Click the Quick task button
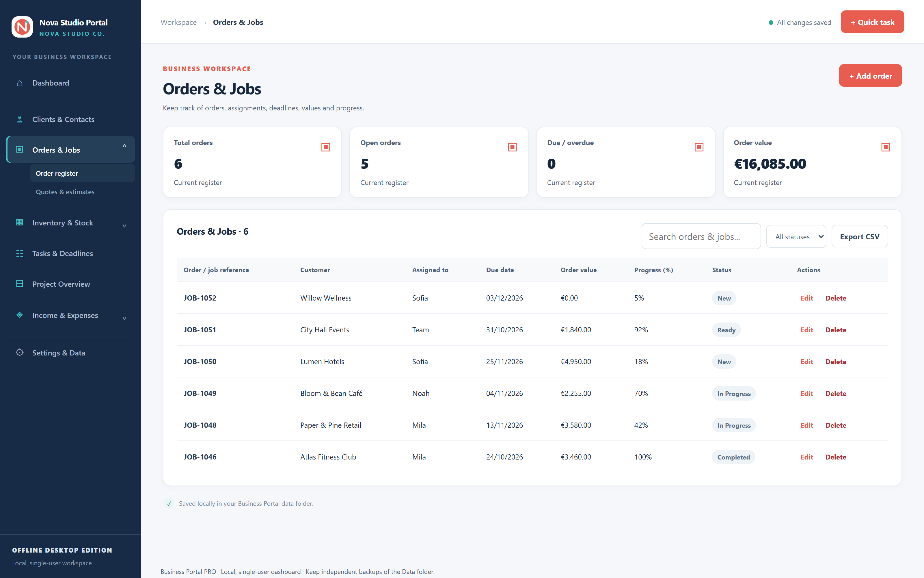This screenshot has width=924, height=578. pos(872,22)
